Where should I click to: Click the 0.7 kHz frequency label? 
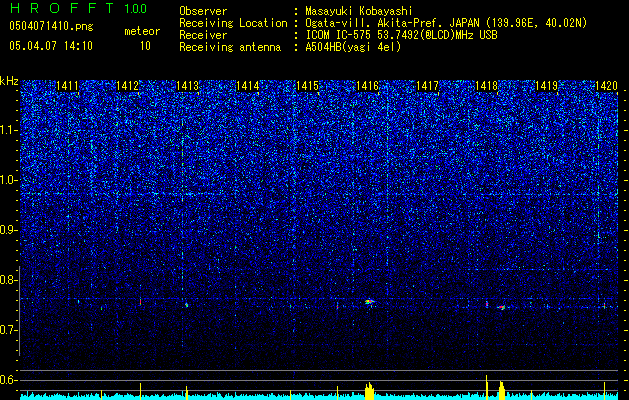9,330
